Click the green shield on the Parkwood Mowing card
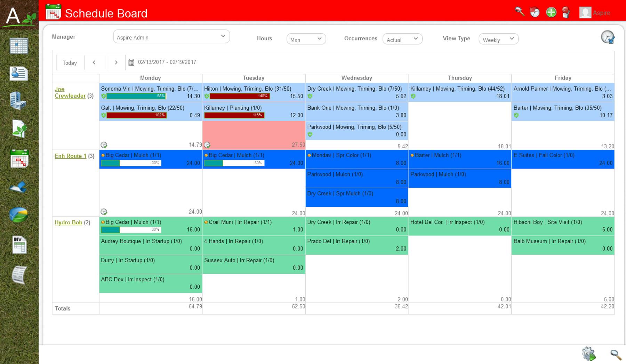The width and height of the screenshot is (626, 364). click(x=310, y=134)
